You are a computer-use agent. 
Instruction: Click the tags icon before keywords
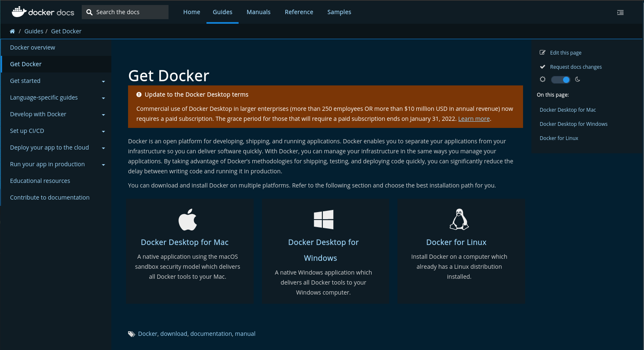131,334
